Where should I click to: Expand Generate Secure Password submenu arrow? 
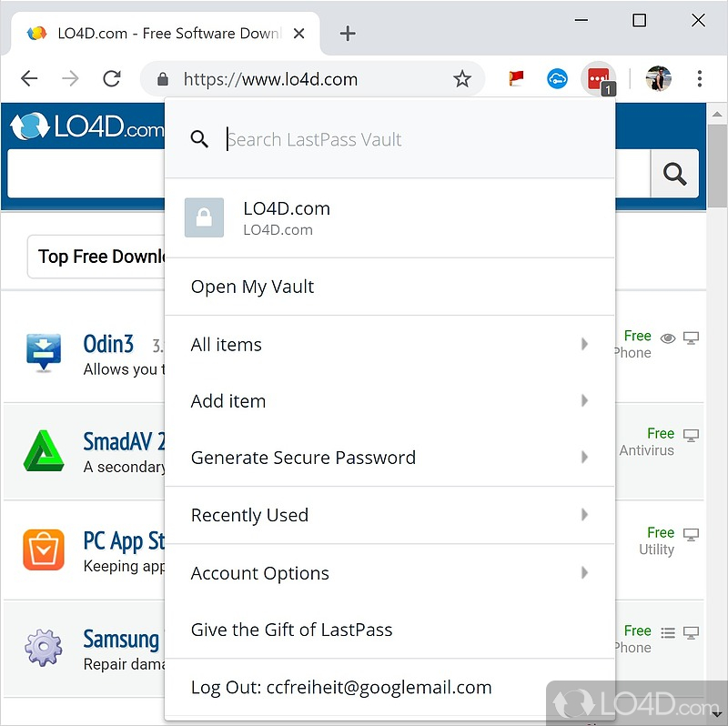[x=584, y=458]
